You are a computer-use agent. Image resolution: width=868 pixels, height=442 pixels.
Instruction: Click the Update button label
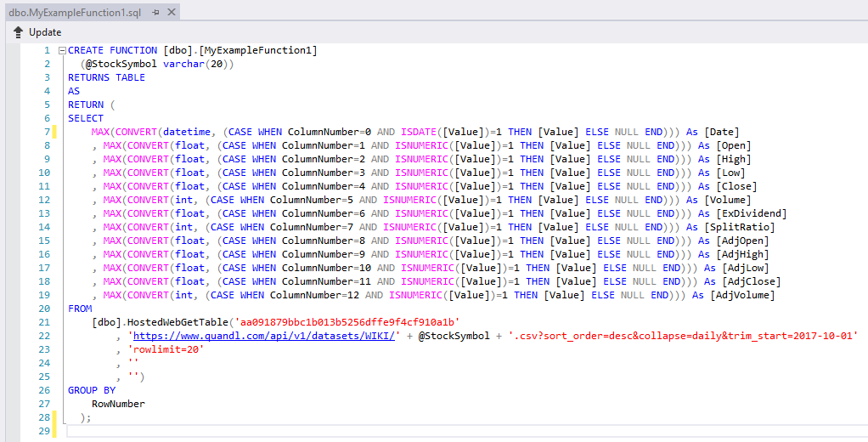coord(45,32)
